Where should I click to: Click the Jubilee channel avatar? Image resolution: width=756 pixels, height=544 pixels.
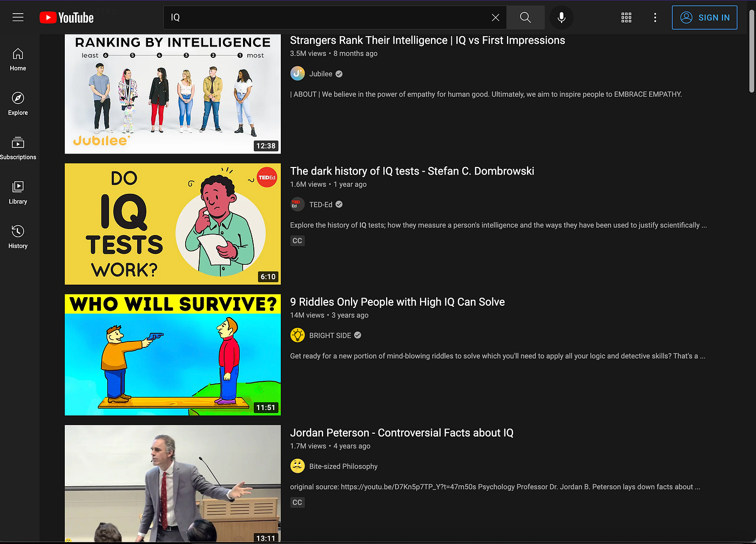298,73
